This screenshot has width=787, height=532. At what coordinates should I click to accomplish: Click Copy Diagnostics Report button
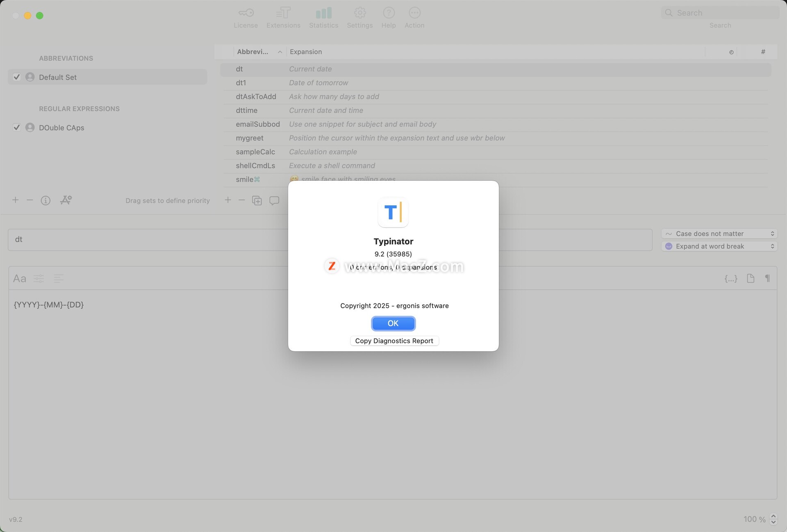[x=394, y=341]
